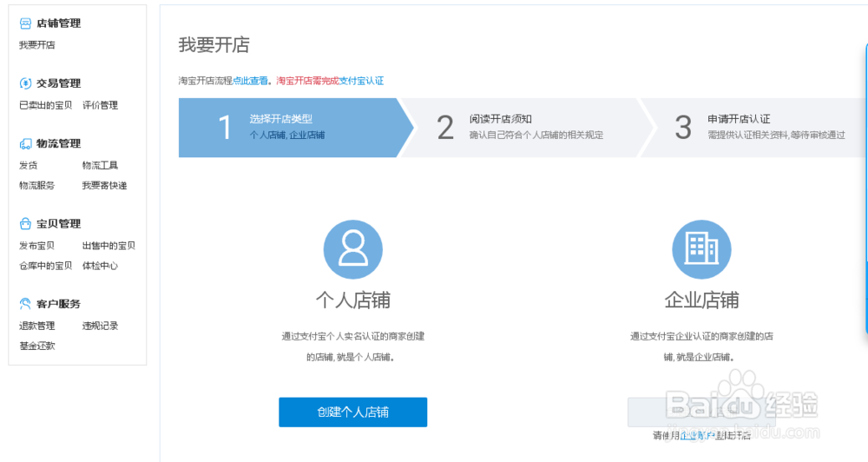Open 评价管理 link
This screenshot has height=462, width=868.
[x=100, y=105]
